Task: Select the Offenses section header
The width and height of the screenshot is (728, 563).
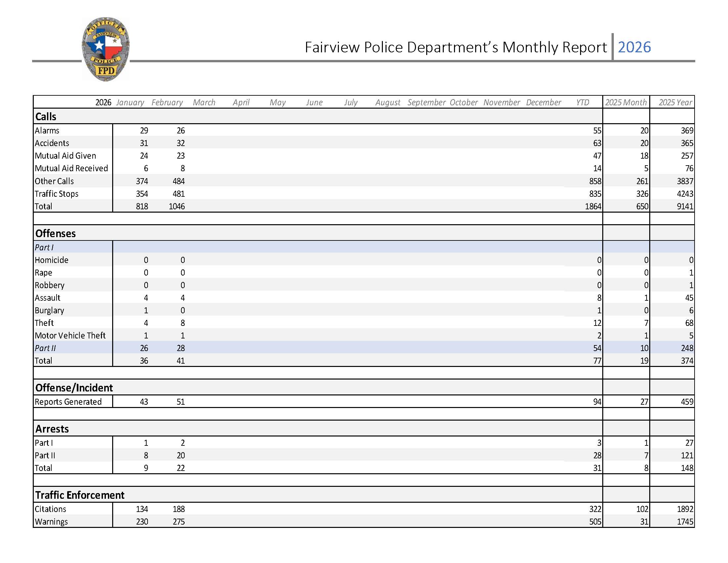Action: pyautogui.click(x=55, y=233)
